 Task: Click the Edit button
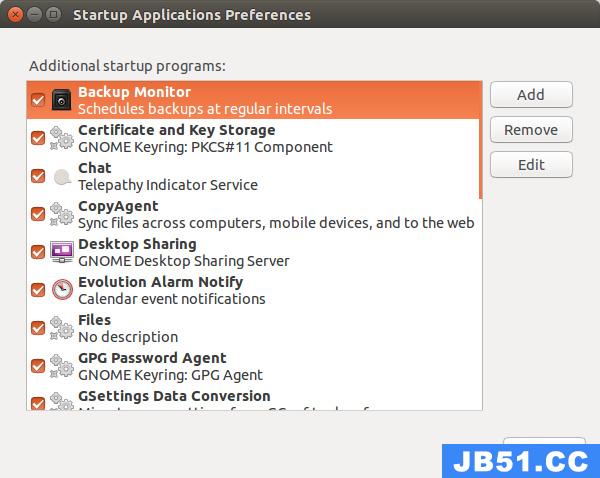tap(531, 165)
